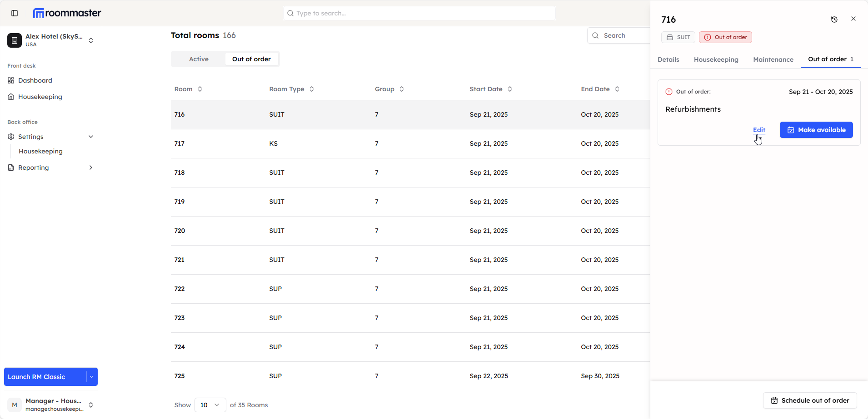868x419 pixels.
Task: Close the room 716 panel
Action: pos(853,19)
